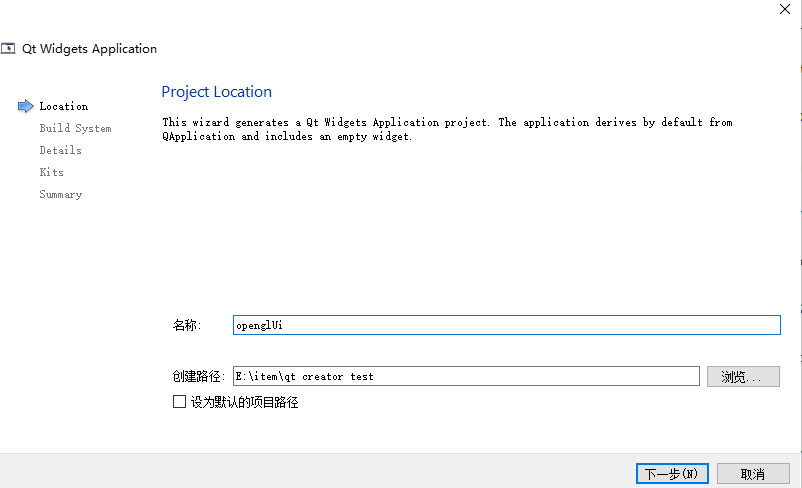Image resolution: width=802 pixels, height=488 pixels.
Task: Focus the 创建路径 project path field
Action: [466, 376]
